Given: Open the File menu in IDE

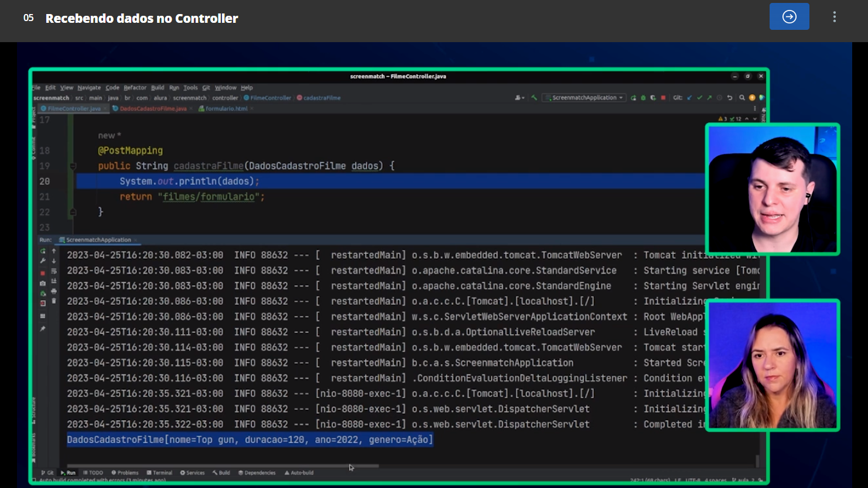Looking at the screenshot, I should (x=36, y=88).
